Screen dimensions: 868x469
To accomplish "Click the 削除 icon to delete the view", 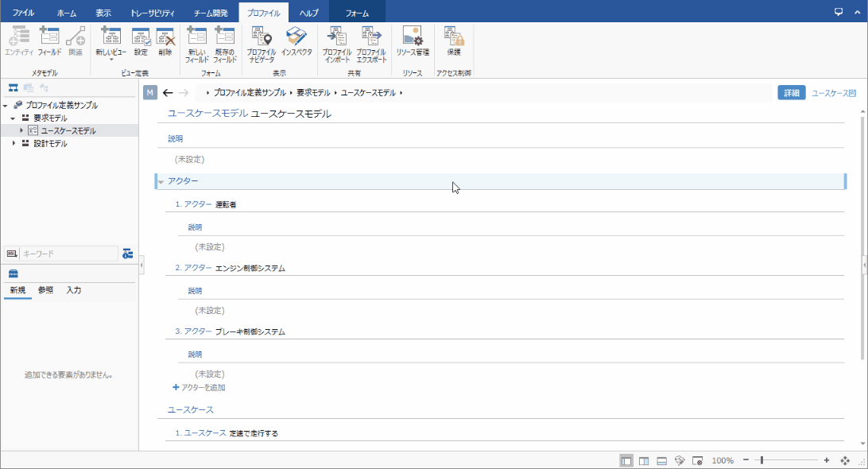I will (x=166, y=40).
